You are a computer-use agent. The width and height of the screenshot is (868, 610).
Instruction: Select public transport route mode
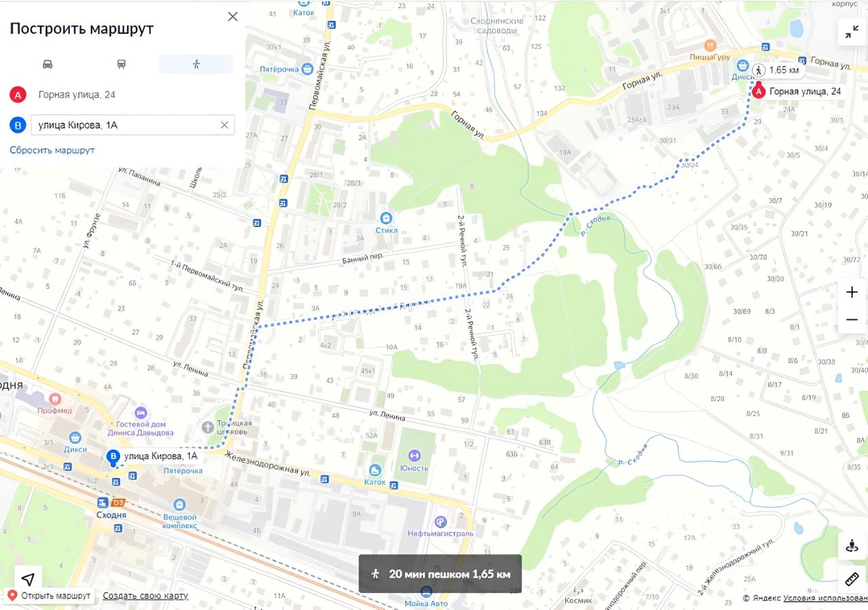click(x=121, y=64)
